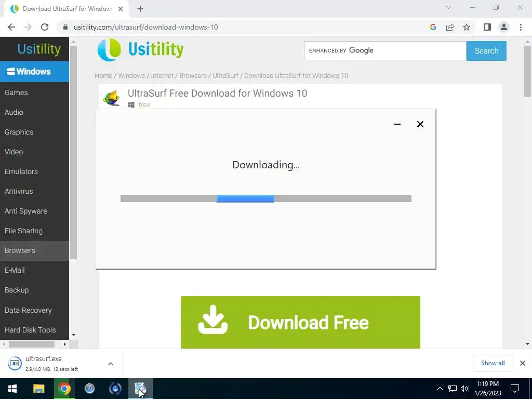Open the tab search chevron in the title bar

click(448, 7)
